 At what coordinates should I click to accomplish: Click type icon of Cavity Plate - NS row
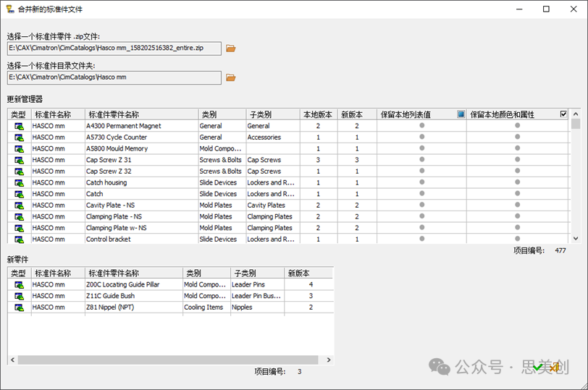pos(19,205)
